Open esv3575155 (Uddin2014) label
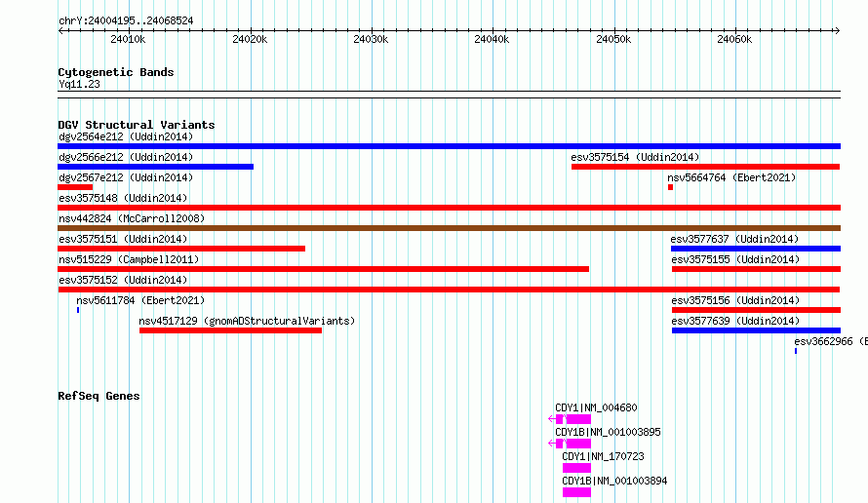 [735, 259]
